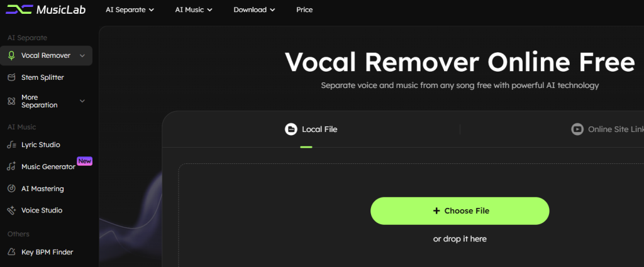
Task: Click the AI Mastering disc icon
Action: pos(11,188)
